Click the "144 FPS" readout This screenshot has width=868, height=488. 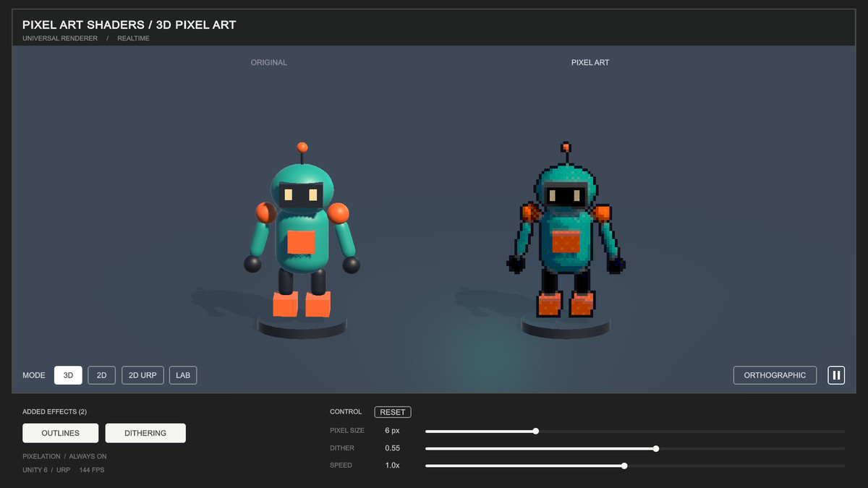pyautogui.click(x=92, y=470)
